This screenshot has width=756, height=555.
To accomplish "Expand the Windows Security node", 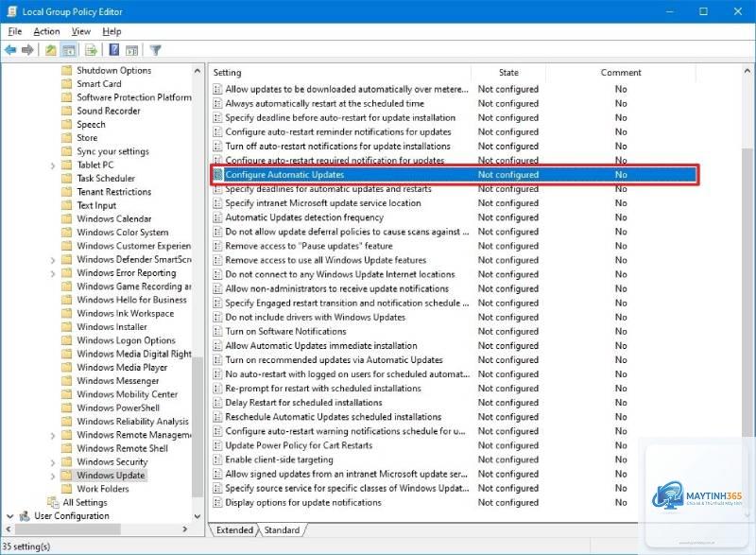I will coord(53,462).
